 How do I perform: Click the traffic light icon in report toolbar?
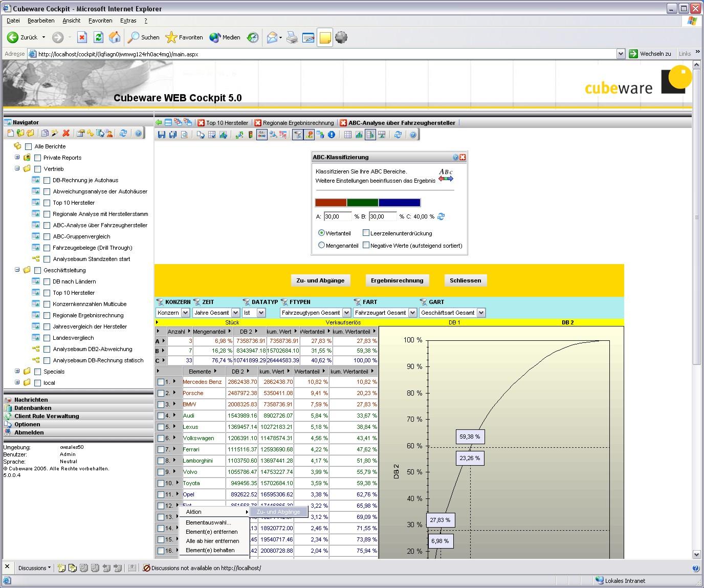point(251,135)
